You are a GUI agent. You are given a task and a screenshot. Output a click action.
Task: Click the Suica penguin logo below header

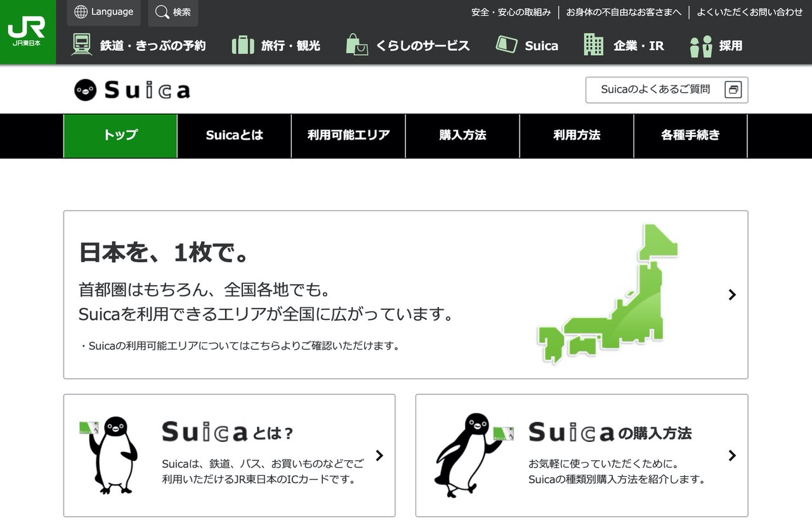point(132,90)
